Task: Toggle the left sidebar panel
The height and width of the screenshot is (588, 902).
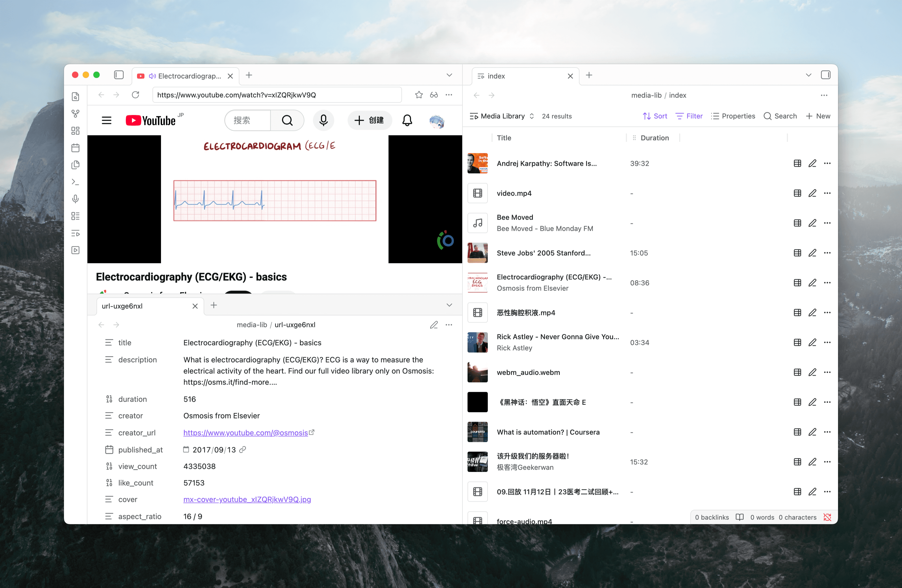Action: [x=119, y=75]
